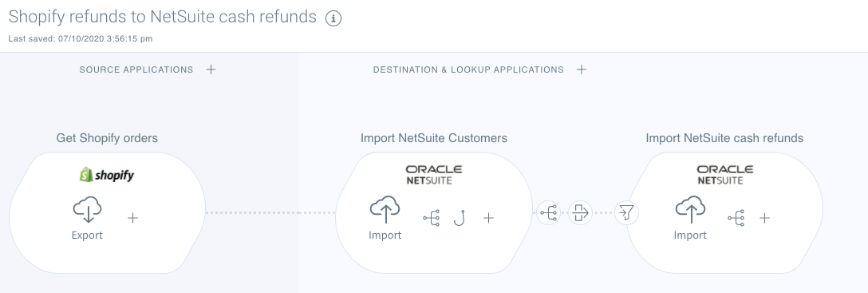Viewport: 868px width, 293px height.
Task: Open input filter icon before cash refunds
Action: (626, 212)
